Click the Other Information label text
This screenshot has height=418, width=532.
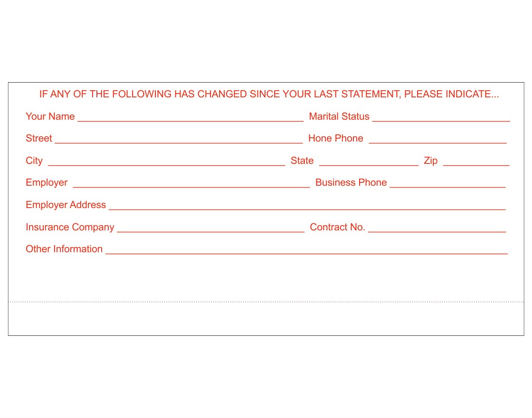tap(64, 249)
